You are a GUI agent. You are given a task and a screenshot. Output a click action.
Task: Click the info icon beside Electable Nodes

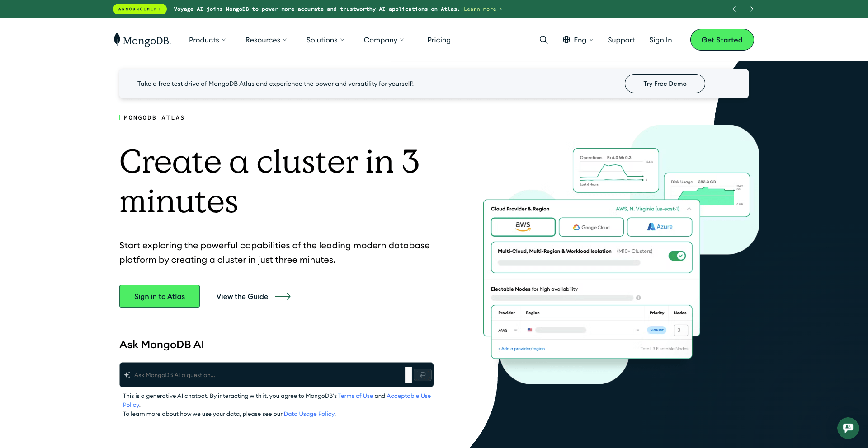coord(638,298)
